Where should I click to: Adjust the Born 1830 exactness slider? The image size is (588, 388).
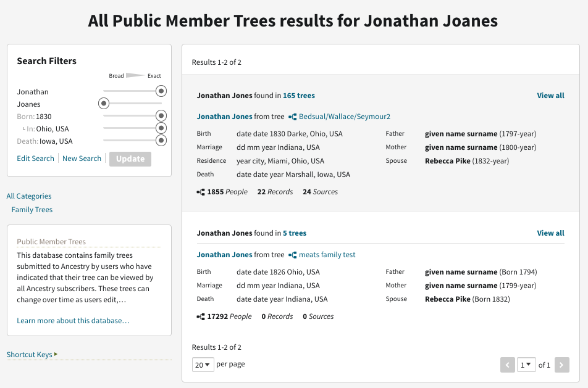click(161, 116)
